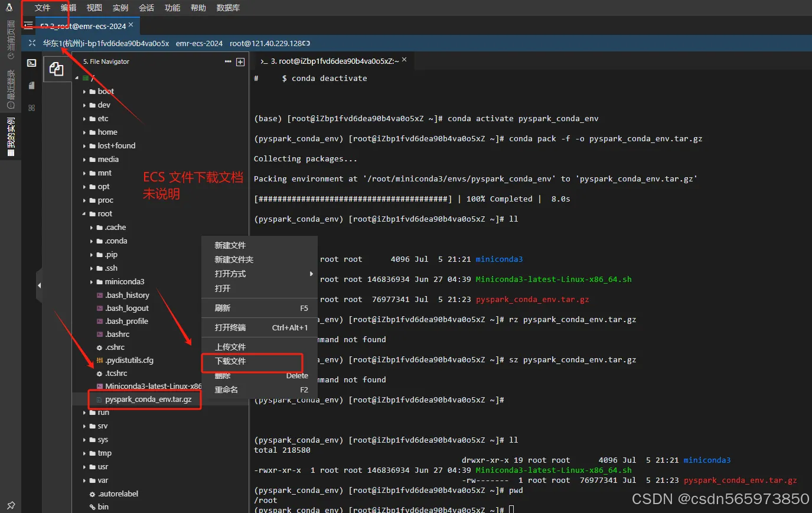Open the terminal icon in the side toolbar

point(32,63)
